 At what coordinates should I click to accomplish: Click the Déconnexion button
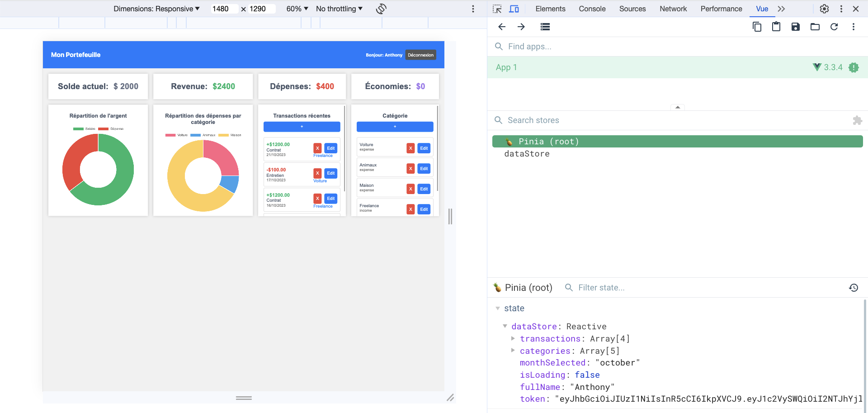coord(420,55)
